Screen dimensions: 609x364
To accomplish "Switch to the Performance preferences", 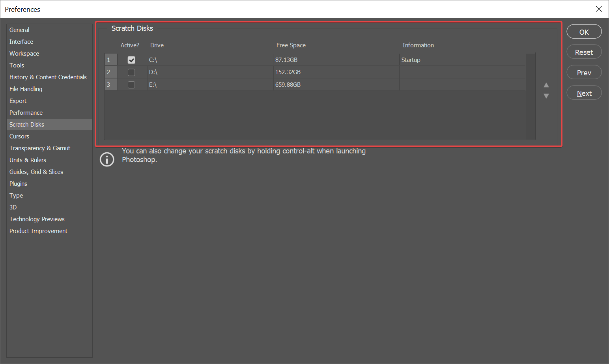I will (x=26, y=113).
